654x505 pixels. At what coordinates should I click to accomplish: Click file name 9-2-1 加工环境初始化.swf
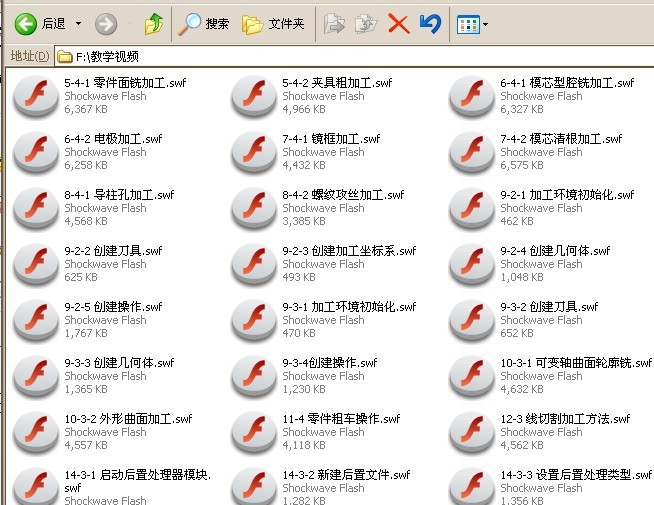pos(567,195)
